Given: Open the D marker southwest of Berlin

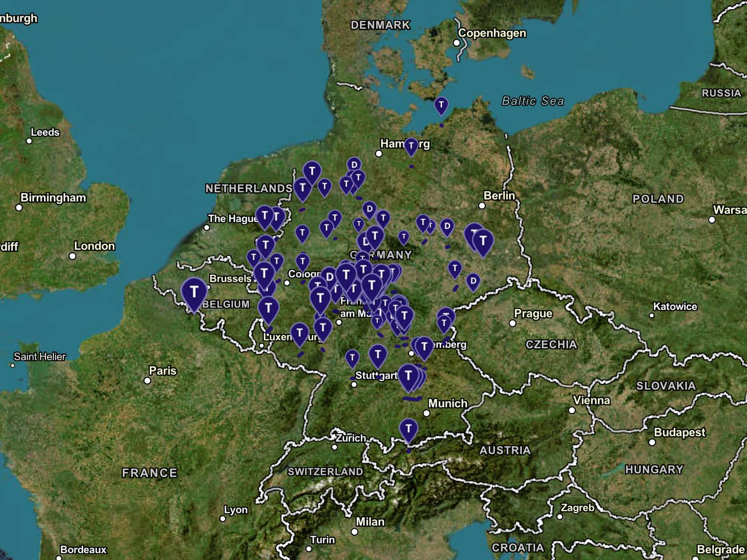Looking at the screenshot, I should [447, 227].
